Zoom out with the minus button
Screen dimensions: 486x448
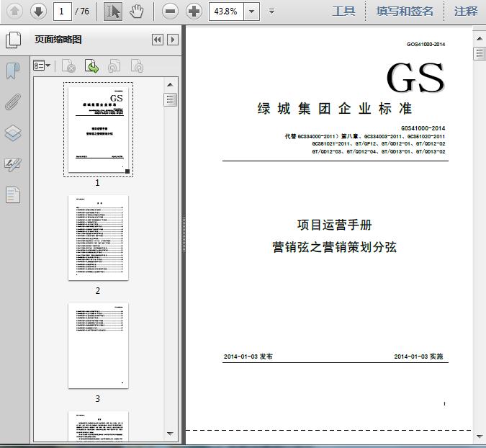click(170, 12)
